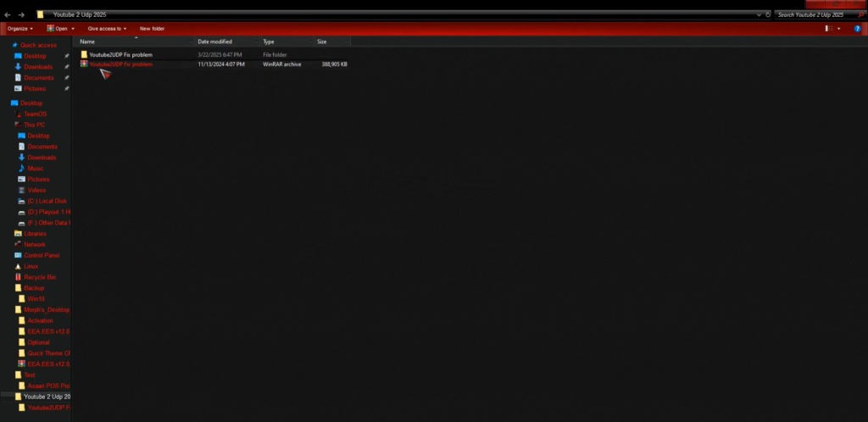Open Network in the navigation pane
The height and width of the screenshot is (422, 868).
click(34, 244)
